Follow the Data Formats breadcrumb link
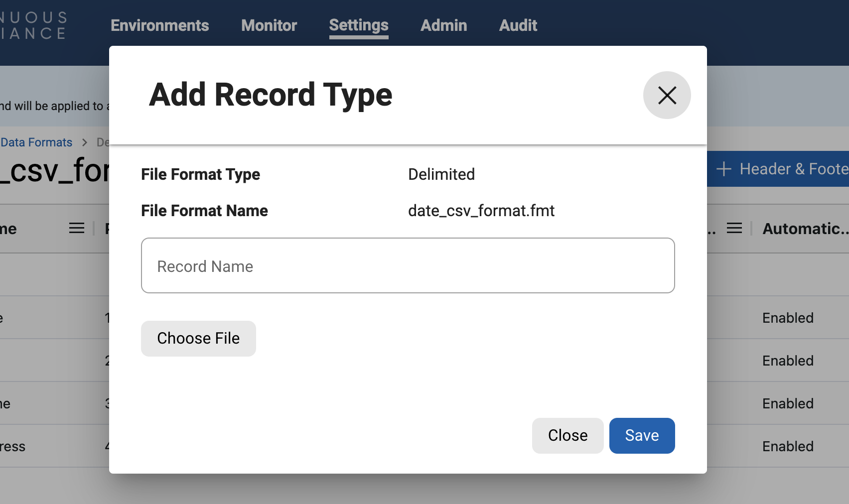Viewport: 849px width, 504px height. (36, 142)
